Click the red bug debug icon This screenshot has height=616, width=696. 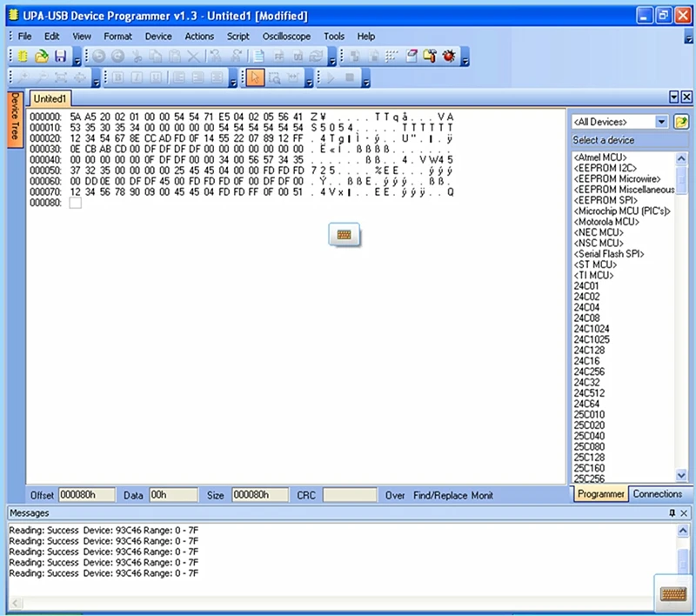(x=449, y=56)
